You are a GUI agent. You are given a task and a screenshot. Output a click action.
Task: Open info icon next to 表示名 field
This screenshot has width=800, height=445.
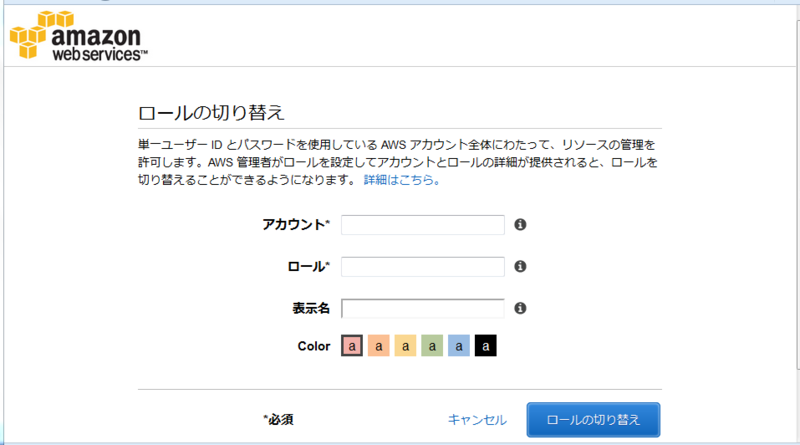click(x=520, y=308)
